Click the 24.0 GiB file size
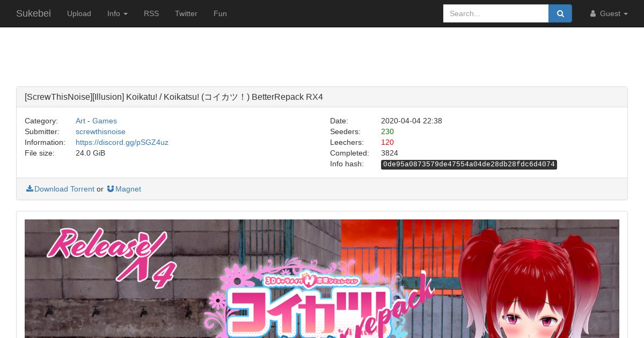The image size is (644, 338). tap(90, 153)
